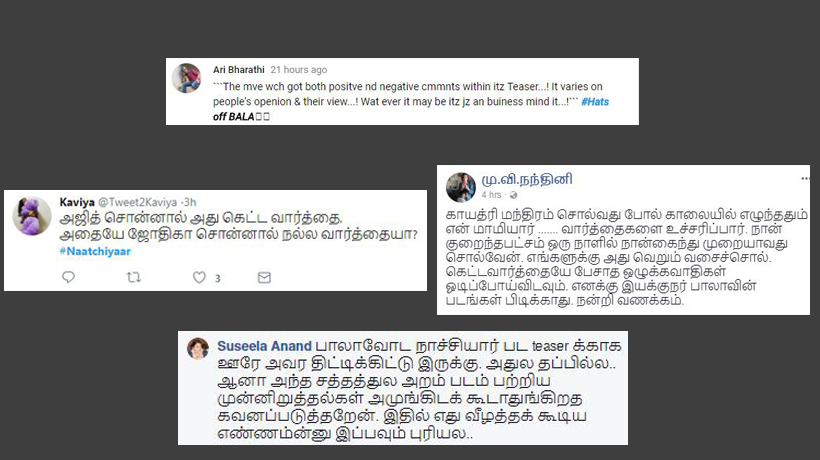Open the #Hats hashtag link

[x=595, y=101]
